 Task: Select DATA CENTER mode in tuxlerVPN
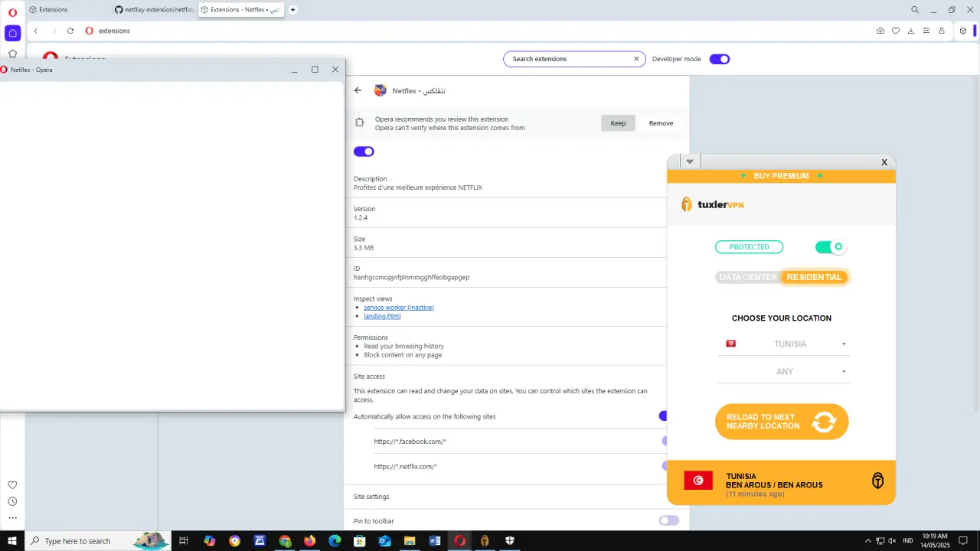748,277
